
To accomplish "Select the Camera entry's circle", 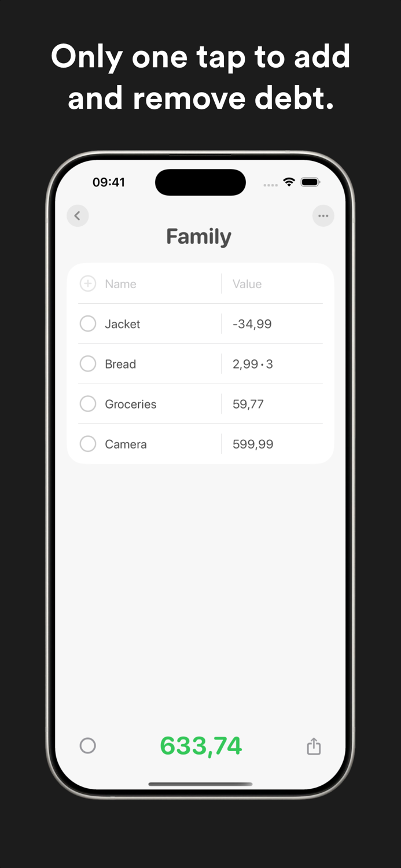I will pyautogui.click(x=87, y=444).
